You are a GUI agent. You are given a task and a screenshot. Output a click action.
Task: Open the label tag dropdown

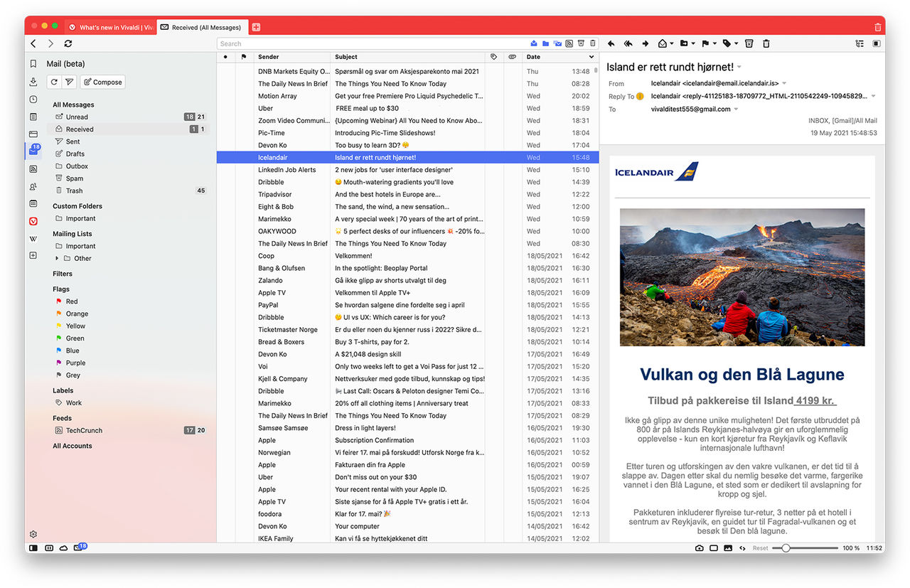point(736,43)
